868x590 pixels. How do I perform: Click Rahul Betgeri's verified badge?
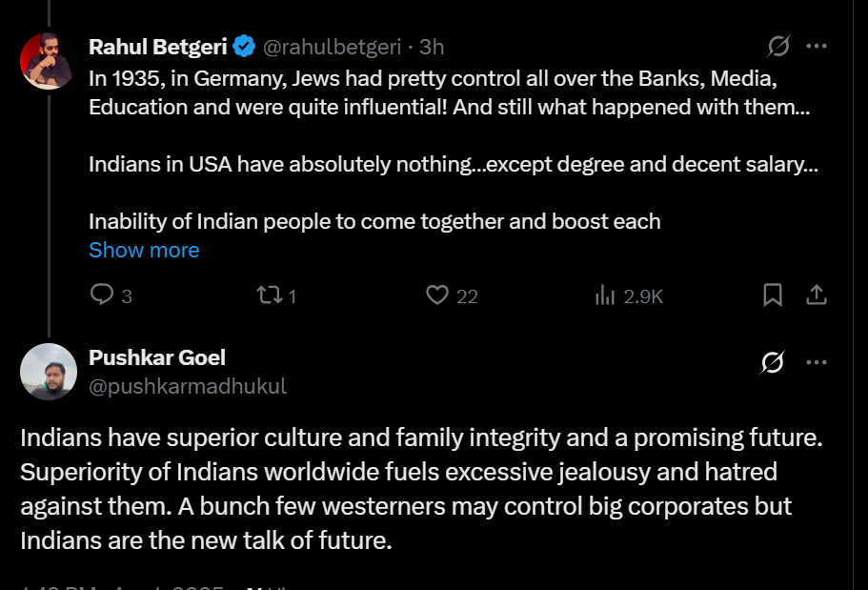pyautogui.click(x=244, y=46)
